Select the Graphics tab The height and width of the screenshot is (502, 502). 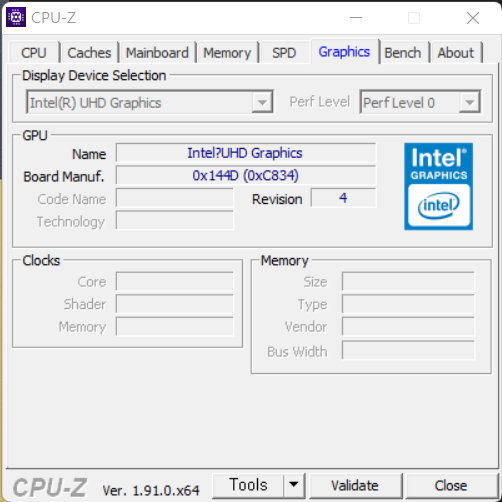click(x=344, y=52)
